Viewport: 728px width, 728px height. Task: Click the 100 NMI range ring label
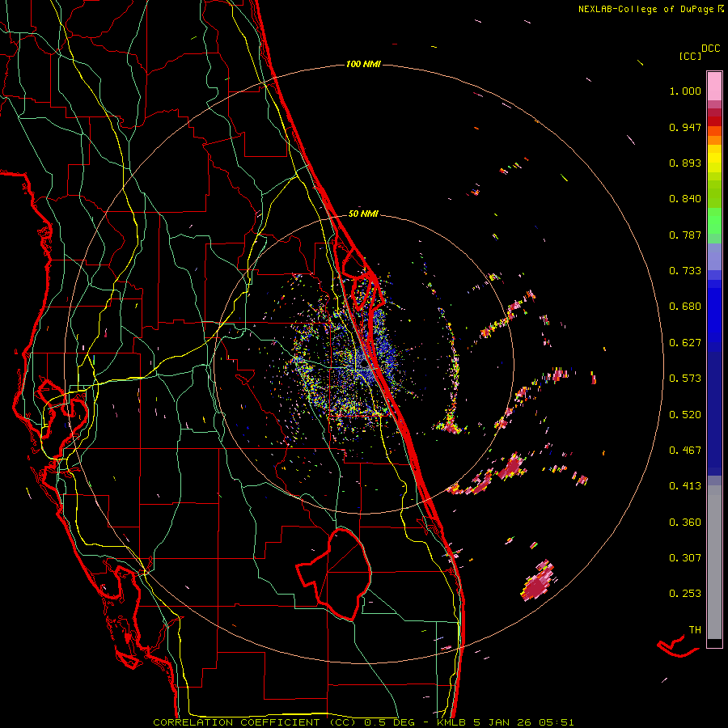tap(363, 64)
